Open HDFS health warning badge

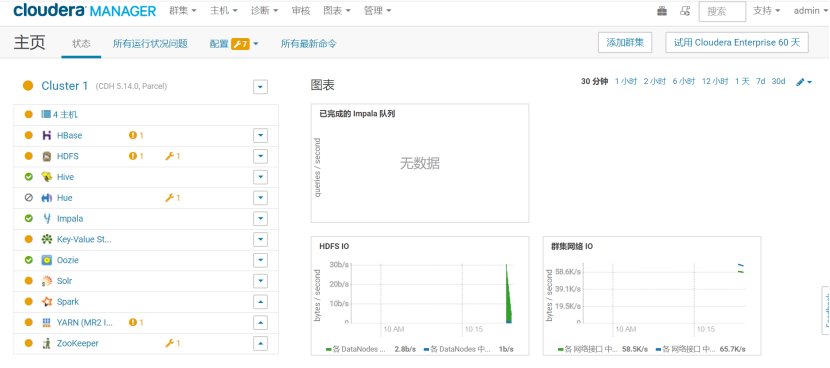pos(136,156)
